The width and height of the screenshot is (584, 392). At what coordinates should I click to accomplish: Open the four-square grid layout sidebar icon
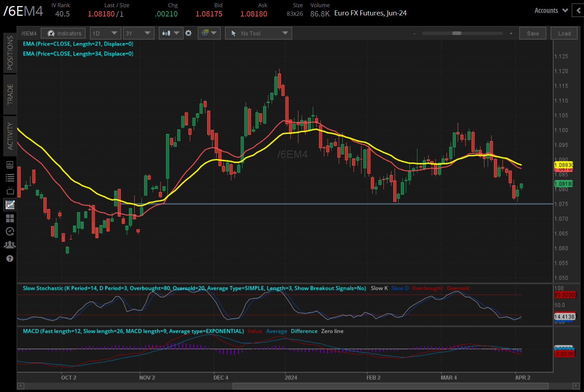point(10,218)
